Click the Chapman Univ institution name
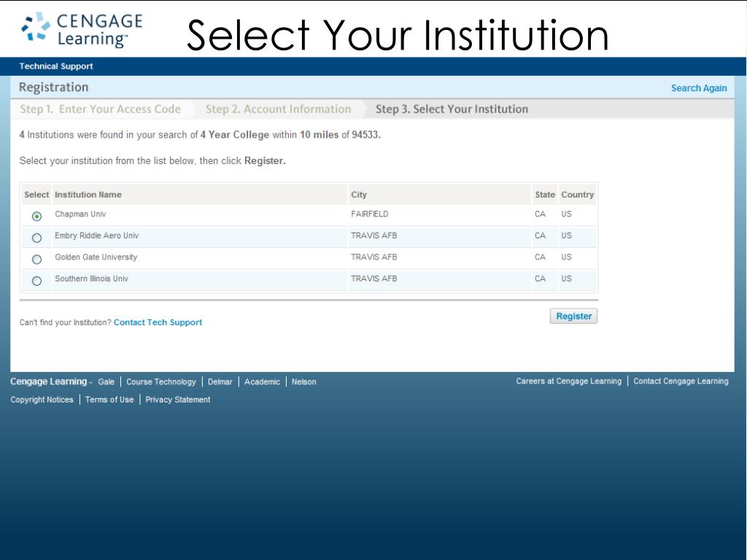The image size is (747, 560). [x=80, y=214]
